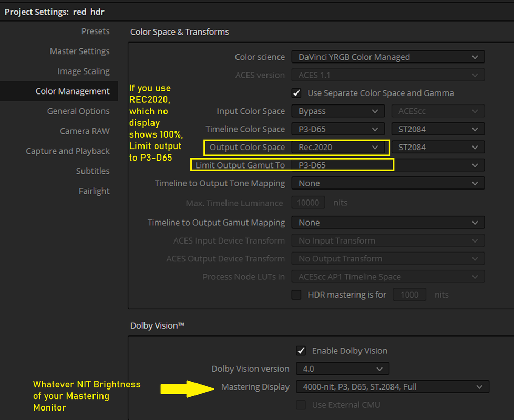Open Capture and Playback settings
This screenshot has width=514, height=420.
(68, 151)
